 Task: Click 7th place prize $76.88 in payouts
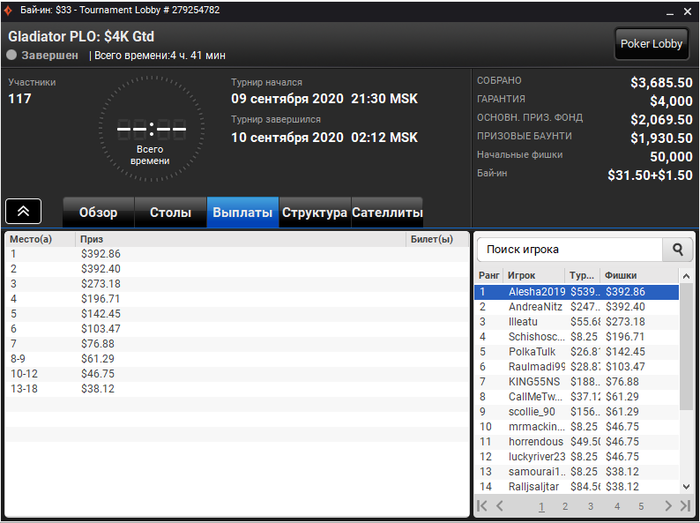coord(98,344)
